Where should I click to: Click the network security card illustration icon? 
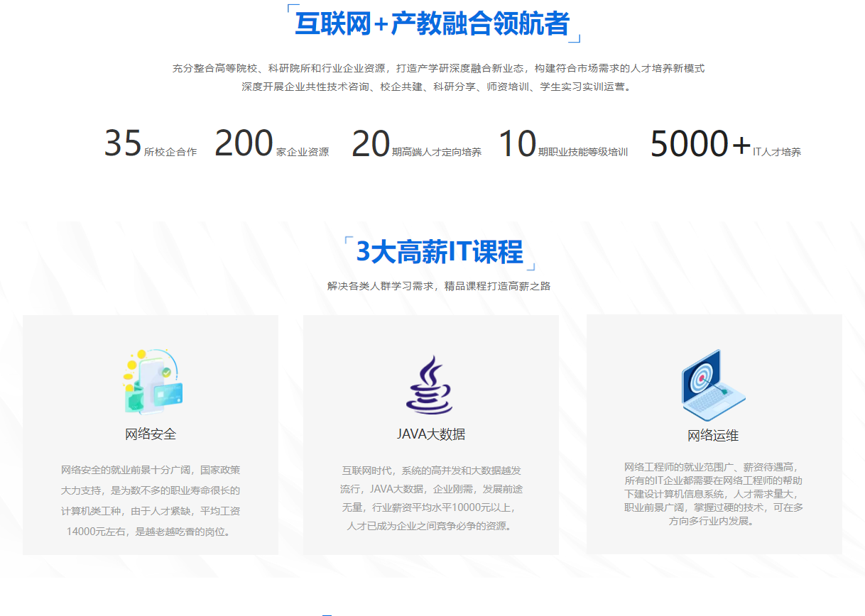click(151, 382)
